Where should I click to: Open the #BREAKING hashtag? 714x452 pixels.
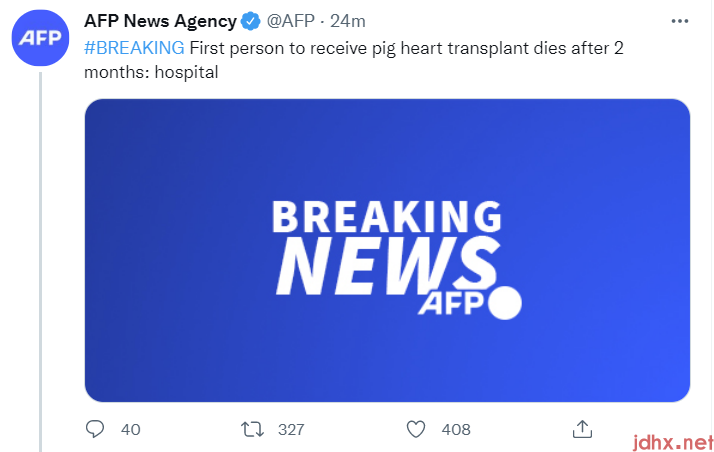(134, 47)
